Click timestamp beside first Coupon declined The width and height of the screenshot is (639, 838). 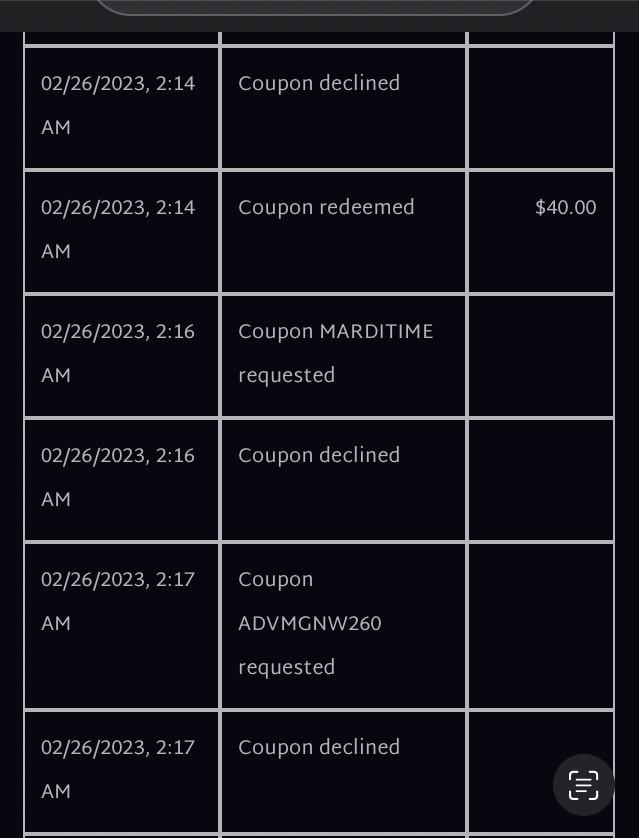tap(118, 105)
